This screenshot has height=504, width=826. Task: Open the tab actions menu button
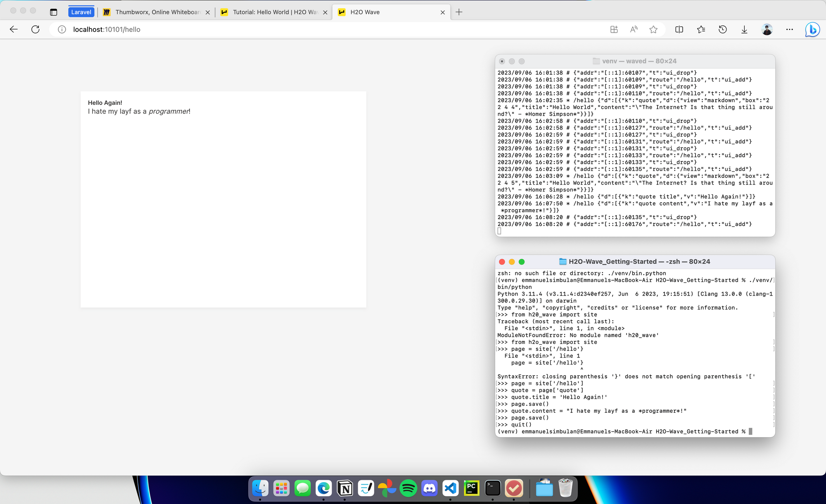coord(53,12)
